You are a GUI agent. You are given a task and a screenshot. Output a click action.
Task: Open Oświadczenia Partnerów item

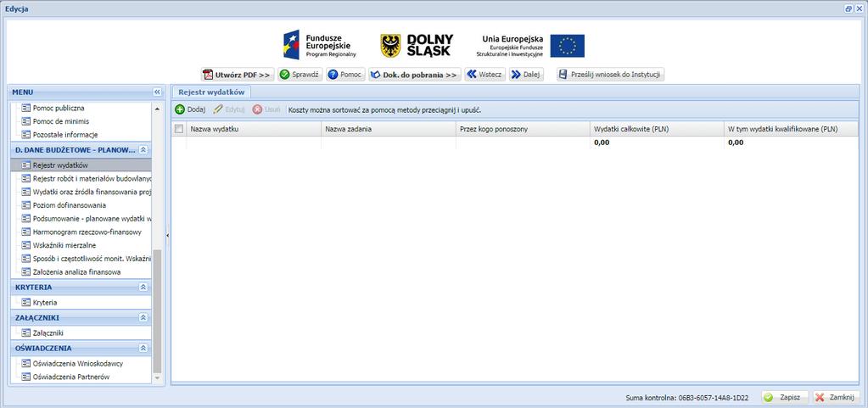coord(65,377)
